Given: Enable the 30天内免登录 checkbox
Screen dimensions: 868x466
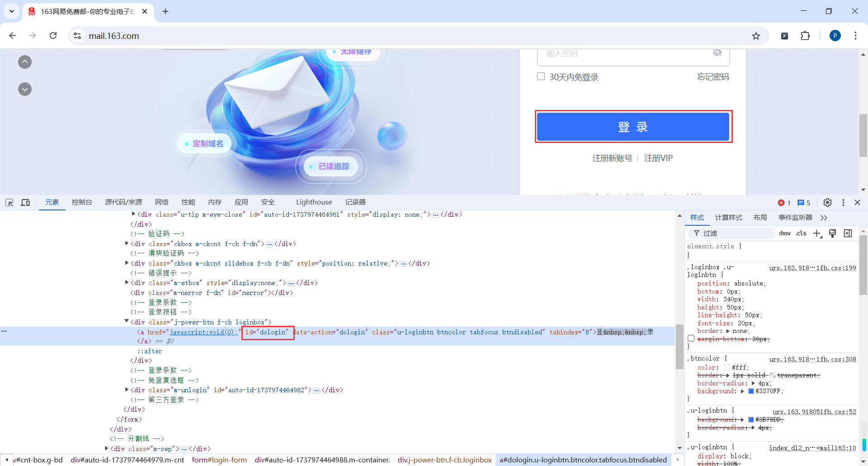Looking at the screenshot, I should (541, 76).
